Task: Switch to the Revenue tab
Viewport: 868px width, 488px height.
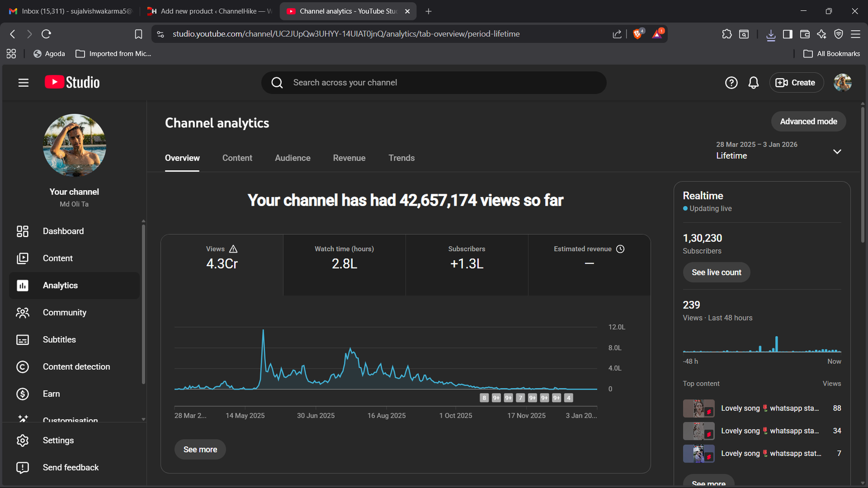Action: point(349,158)
